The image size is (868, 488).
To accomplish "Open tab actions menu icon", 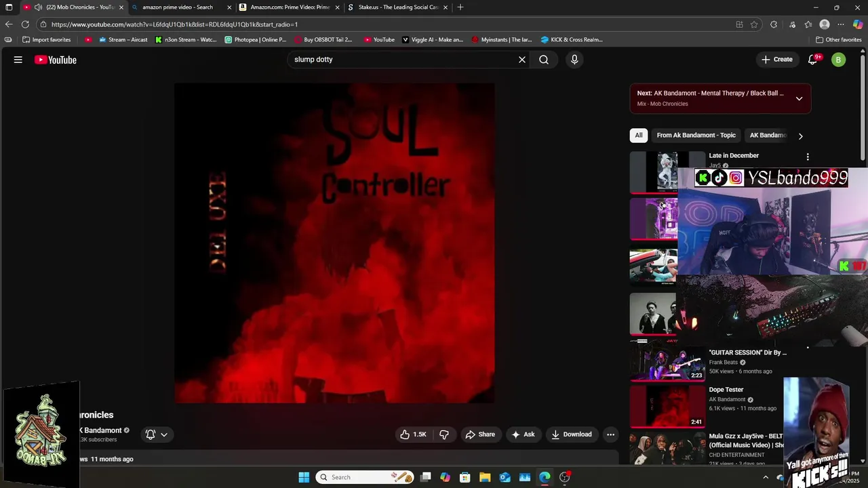I will point(9,7).
